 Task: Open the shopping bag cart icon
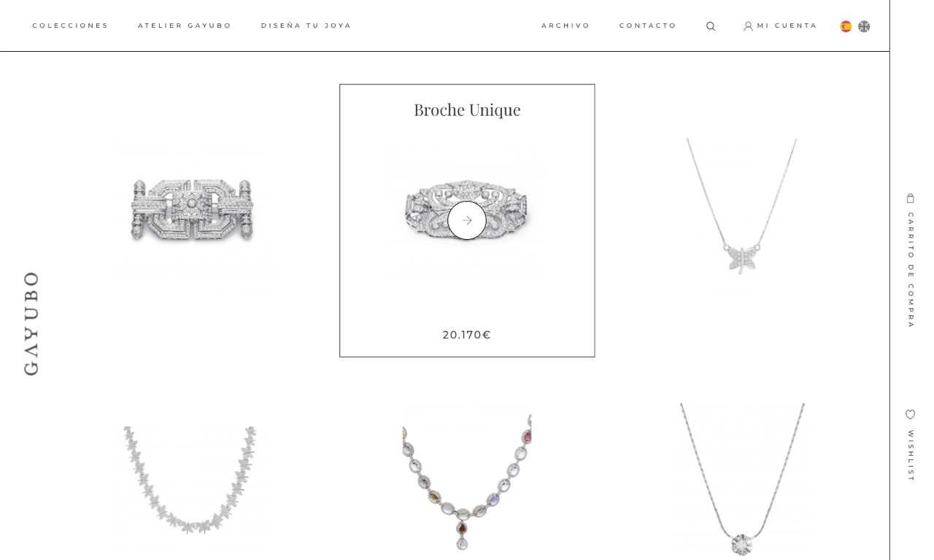tap(911, 198)
